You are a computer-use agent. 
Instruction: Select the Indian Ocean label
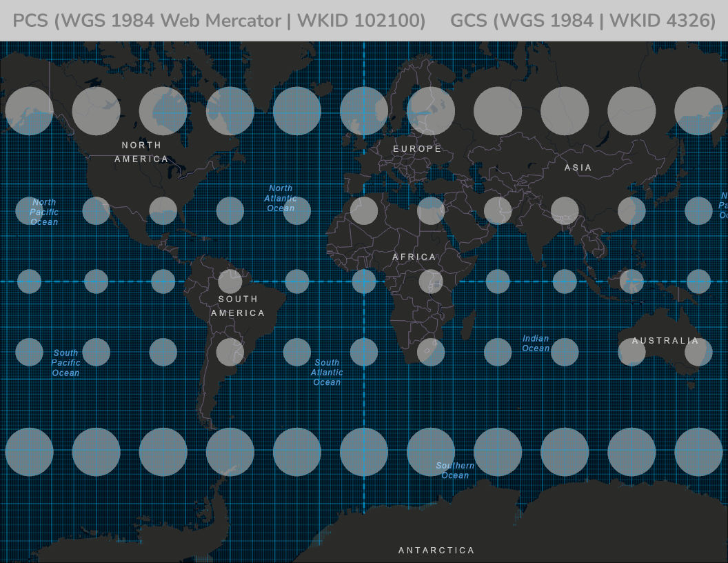[536, 343]
